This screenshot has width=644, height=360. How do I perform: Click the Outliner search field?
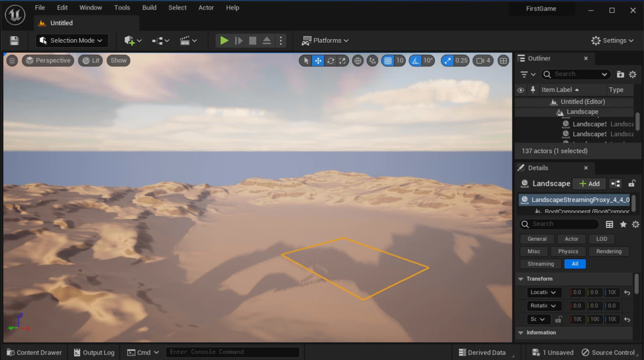(576, 74)
